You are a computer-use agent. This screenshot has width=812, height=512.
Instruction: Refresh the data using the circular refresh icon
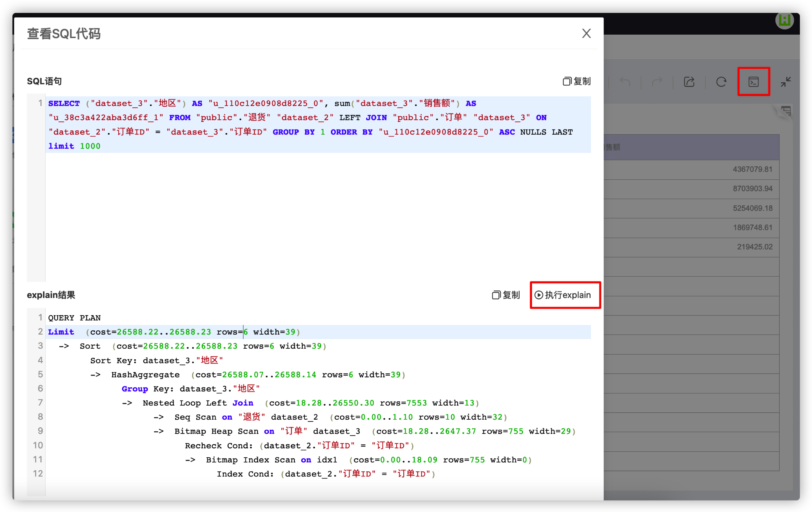coord(721,81)
